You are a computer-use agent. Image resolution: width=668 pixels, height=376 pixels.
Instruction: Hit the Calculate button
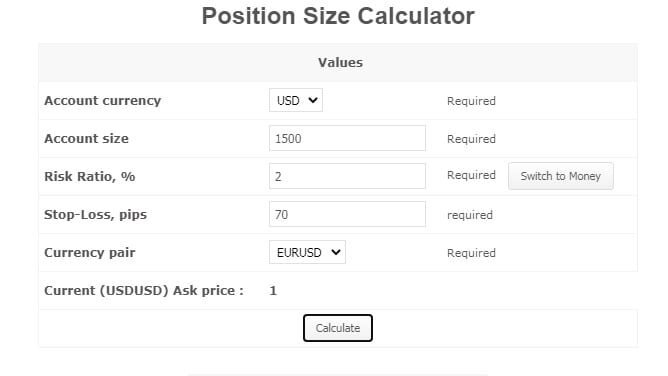(338, 328)
